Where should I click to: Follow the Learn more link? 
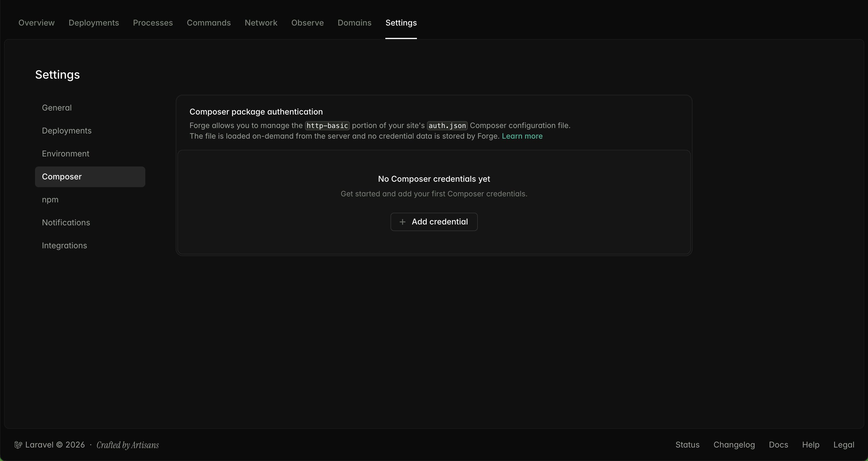point(522,136)
